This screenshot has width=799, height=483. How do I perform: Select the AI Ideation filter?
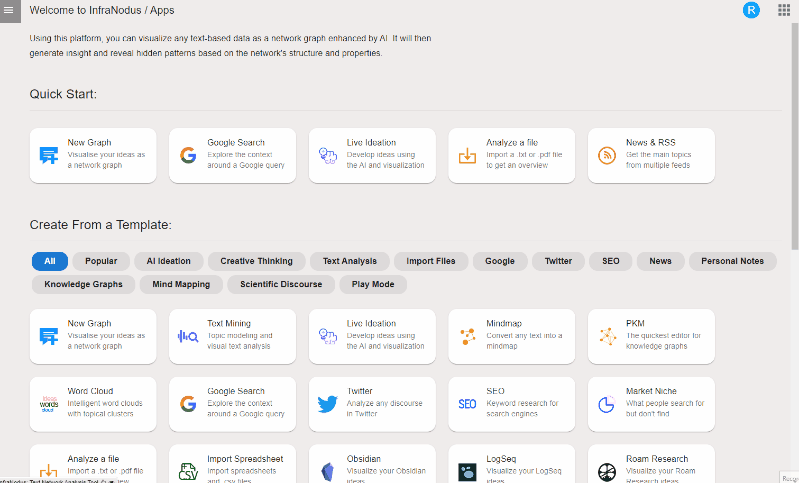(x=169, y=261)
